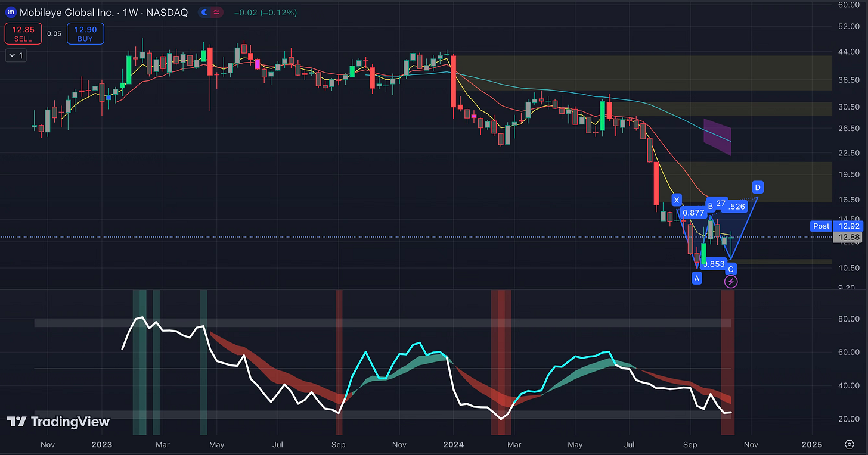This screenshot has width=868, height=455.
Task: Click the −0.02 (−0.12%) change value
Action: click(265, 13)
